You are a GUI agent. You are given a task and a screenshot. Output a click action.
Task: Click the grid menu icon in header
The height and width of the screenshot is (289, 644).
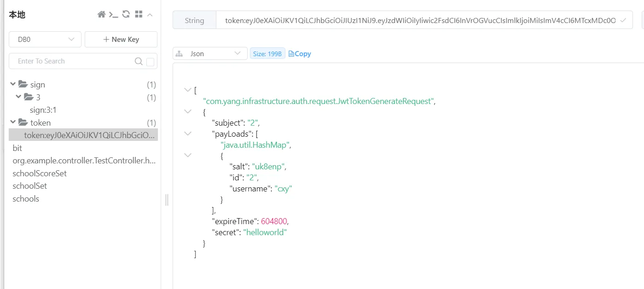pos(139,15)
